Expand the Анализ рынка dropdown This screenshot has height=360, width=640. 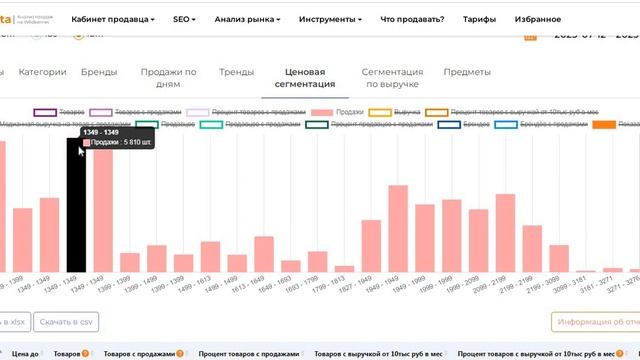pos(247,19)
